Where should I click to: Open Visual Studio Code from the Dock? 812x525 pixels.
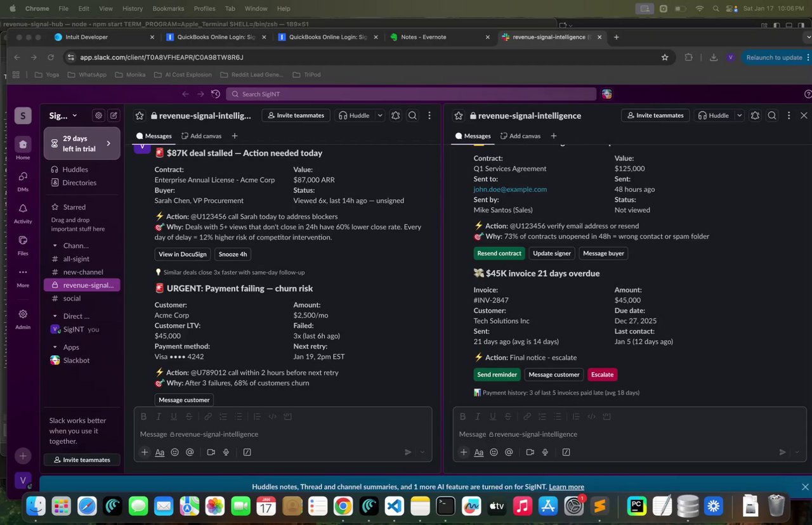click(394, 506)
